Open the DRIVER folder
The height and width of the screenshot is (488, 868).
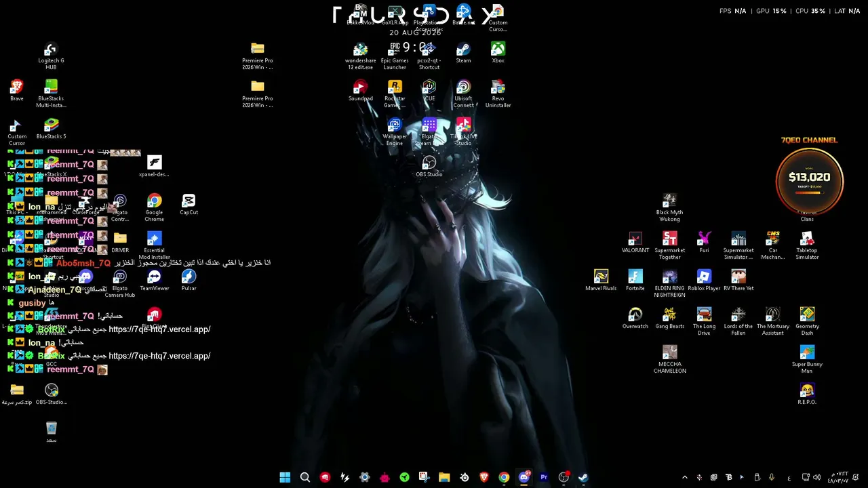120,242
